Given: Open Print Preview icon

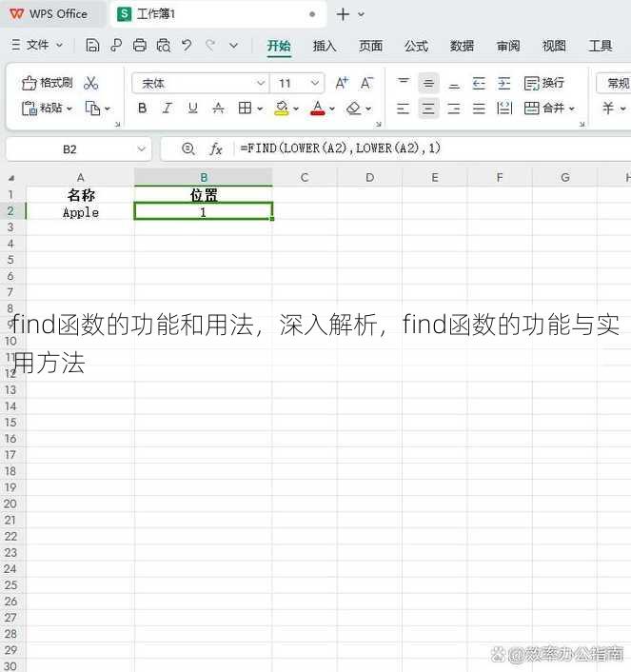Looking at the screenshot, I should (x=164, y=45).
